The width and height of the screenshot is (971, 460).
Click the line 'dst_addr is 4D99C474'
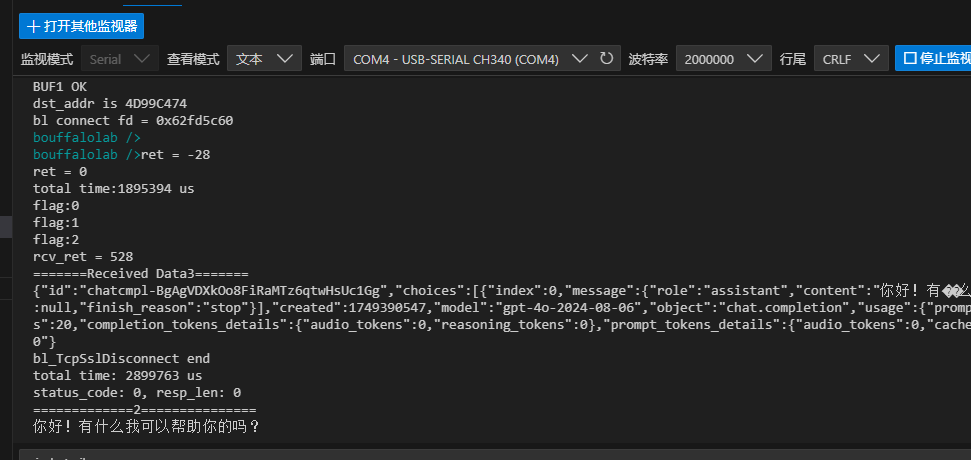coord(110,103)
